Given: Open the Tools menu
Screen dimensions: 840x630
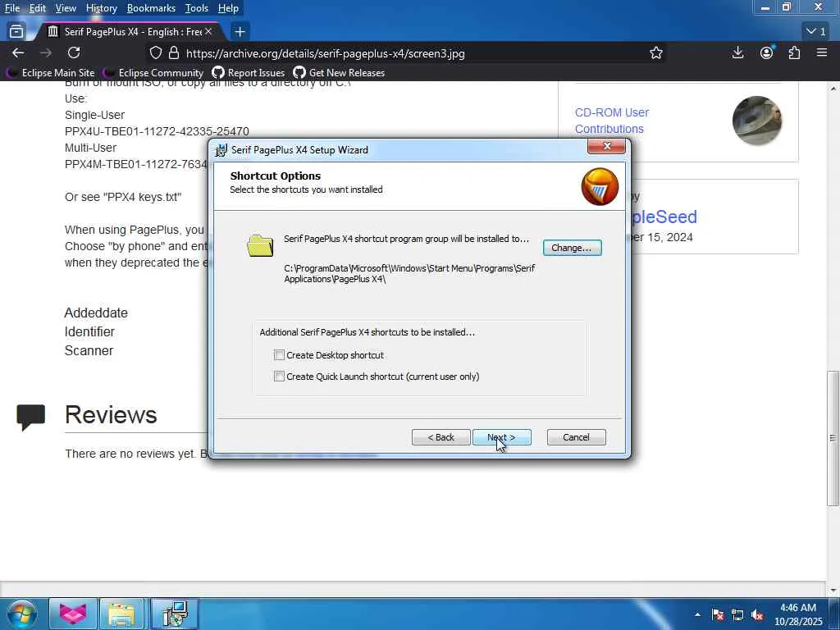Looking at the screenshot, I should 197,8.
